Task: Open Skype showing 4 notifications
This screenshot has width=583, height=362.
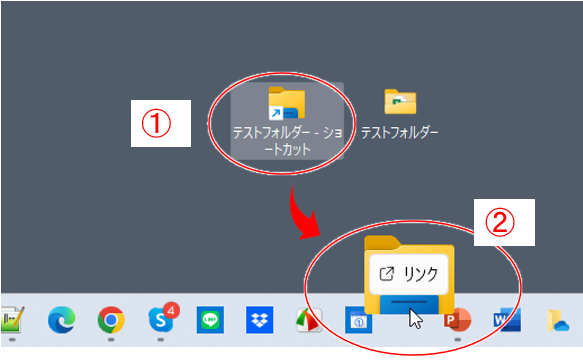Action: point(161,320)
